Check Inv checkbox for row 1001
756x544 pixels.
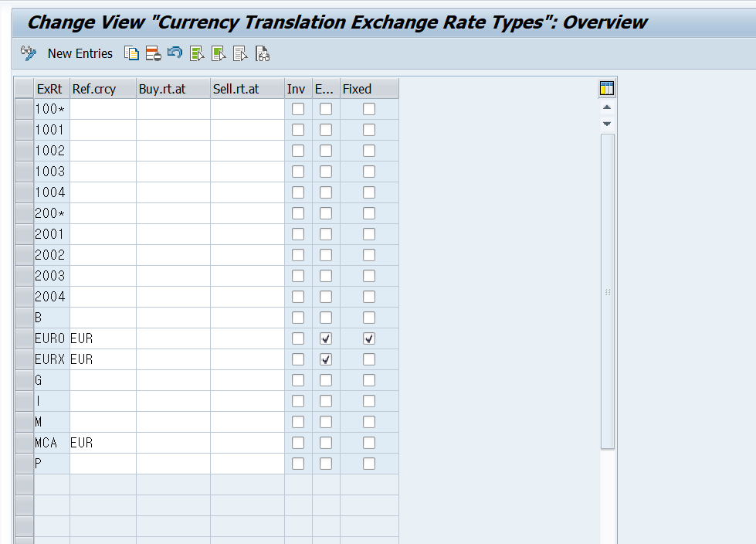(298, 130)
